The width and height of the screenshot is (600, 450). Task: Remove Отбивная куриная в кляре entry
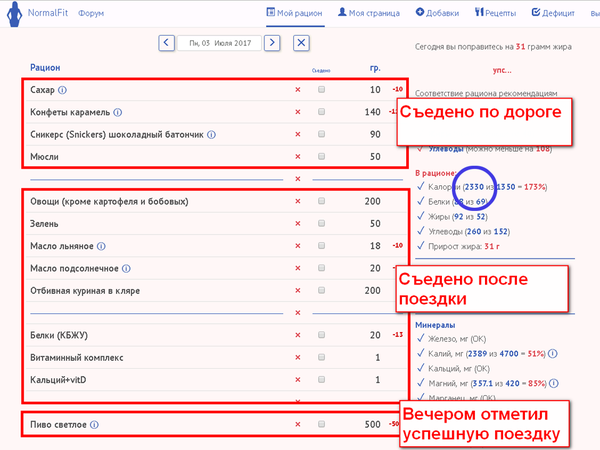297,291
